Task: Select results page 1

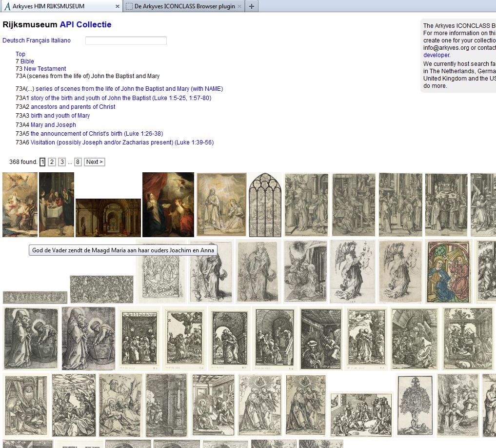Action: coord(42,162)
